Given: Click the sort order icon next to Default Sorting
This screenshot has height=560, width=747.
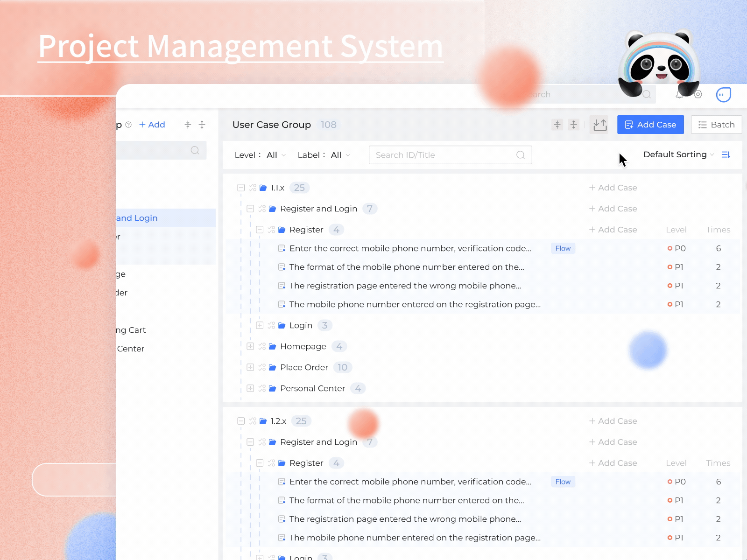Looking at the screenshot, I should click(x=726, y=154).
